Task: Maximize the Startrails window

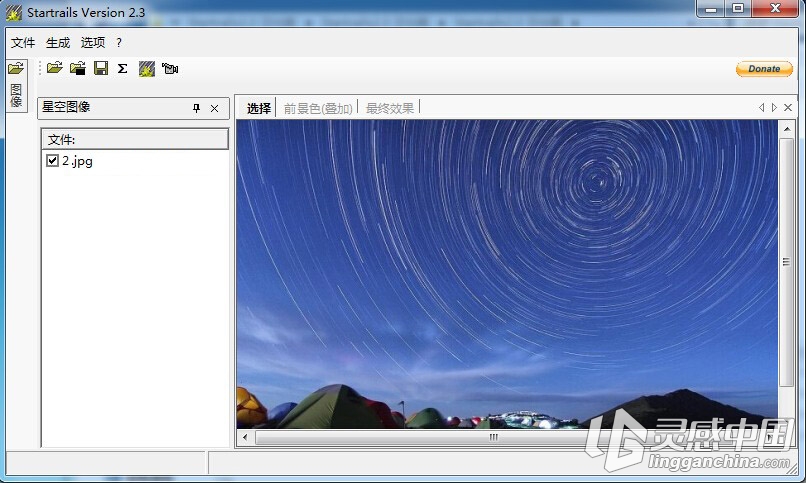Action: pyautogui.click(x=738, y=9)
